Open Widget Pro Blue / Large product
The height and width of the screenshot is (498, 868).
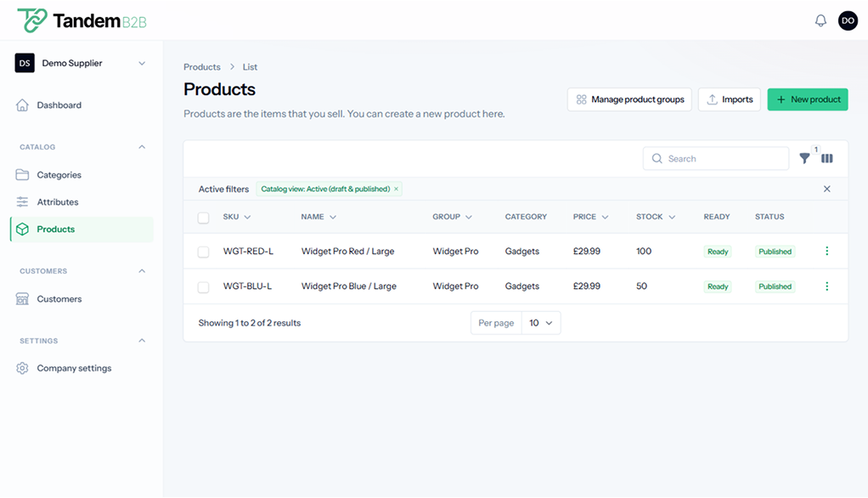[x=349, y=286]
